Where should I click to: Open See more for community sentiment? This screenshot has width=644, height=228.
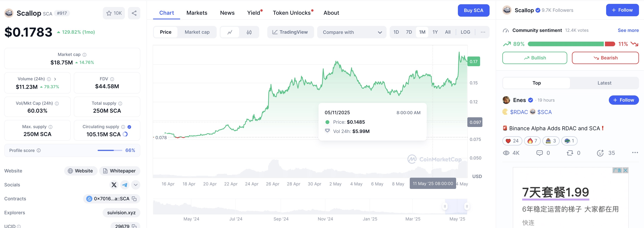click(x=628, y=30)
